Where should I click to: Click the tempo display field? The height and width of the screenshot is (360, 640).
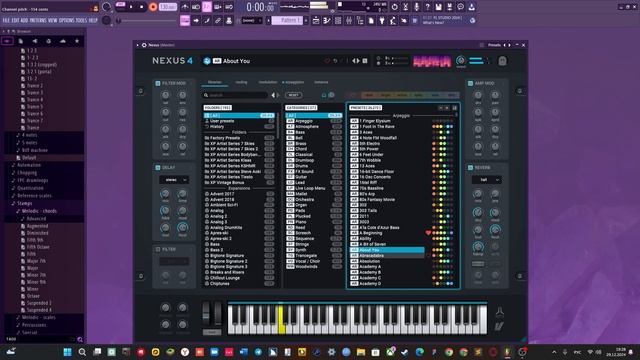[168, 7]
